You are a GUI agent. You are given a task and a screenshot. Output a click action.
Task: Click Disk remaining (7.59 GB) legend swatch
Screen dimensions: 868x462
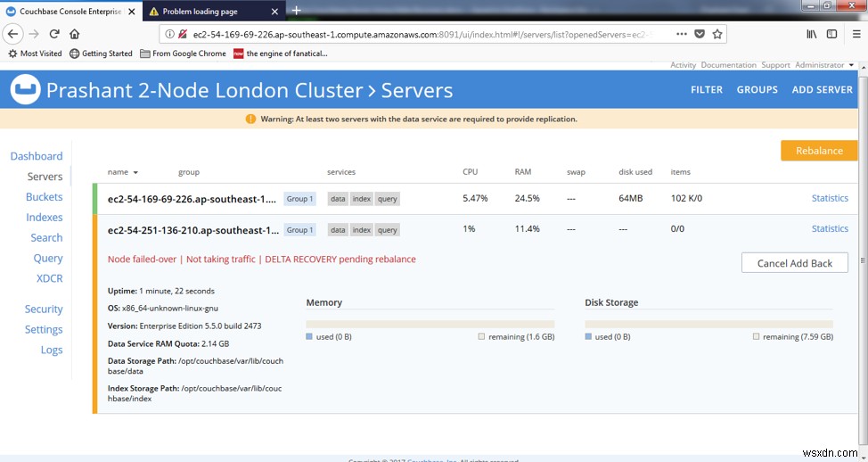tap(756, 336)
